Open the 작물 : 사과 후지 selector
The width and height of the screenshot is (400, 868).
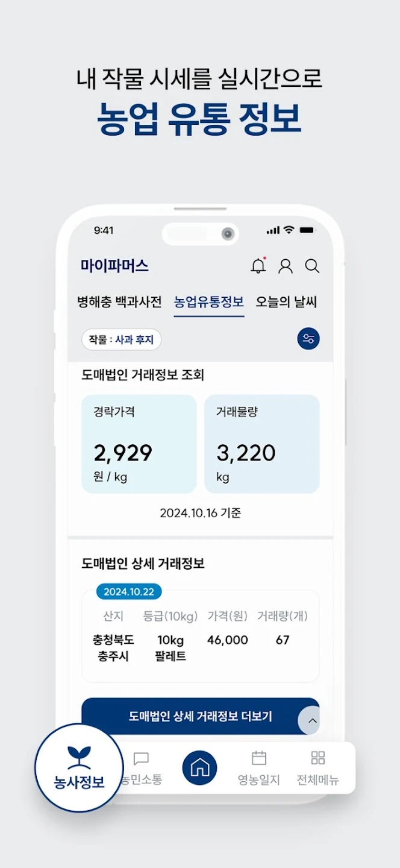tap(122, 339)
